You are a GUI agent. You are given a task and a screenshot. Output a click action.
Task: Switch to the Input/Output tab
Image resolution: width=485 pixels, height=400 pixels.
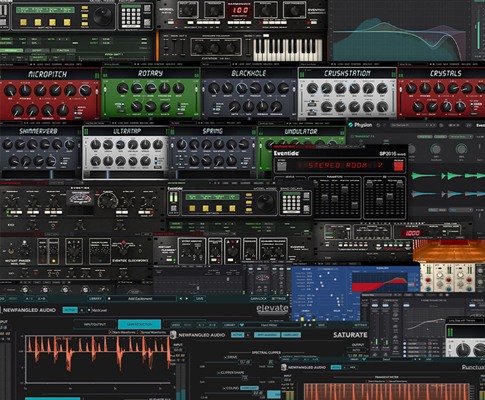[95, 324]
